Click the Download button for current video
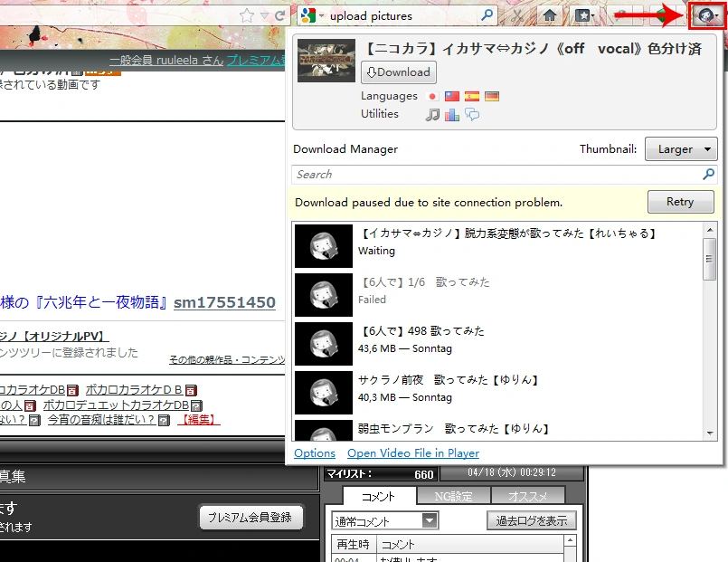Screen dimensions: 728x562 click(x=399, y=72)
